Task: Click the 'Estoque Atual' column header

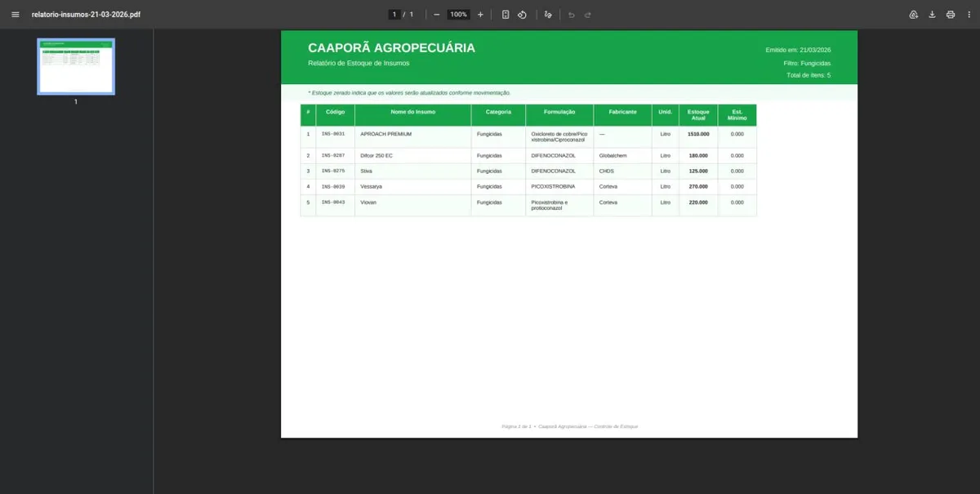Action: [x=698, y=114]
